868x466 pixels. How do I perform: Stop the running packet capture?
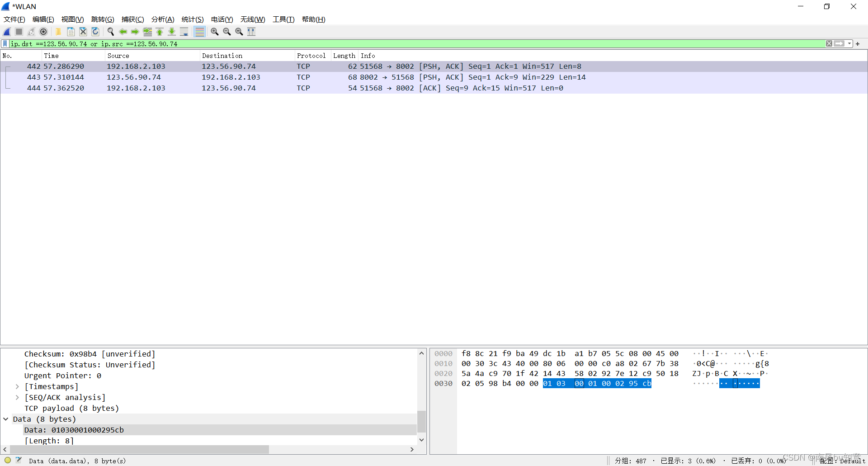(x=19, y=32)
